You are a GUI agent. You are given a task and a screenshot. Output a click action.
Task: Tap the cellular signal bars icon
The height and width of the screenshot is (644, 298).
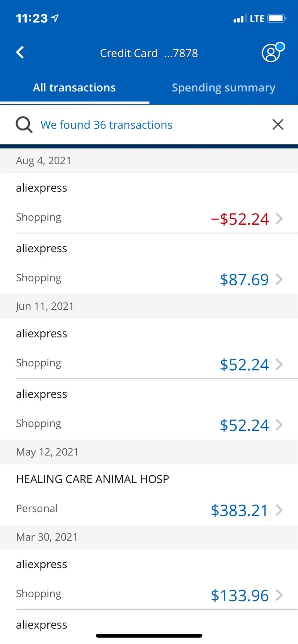[239, 19]
